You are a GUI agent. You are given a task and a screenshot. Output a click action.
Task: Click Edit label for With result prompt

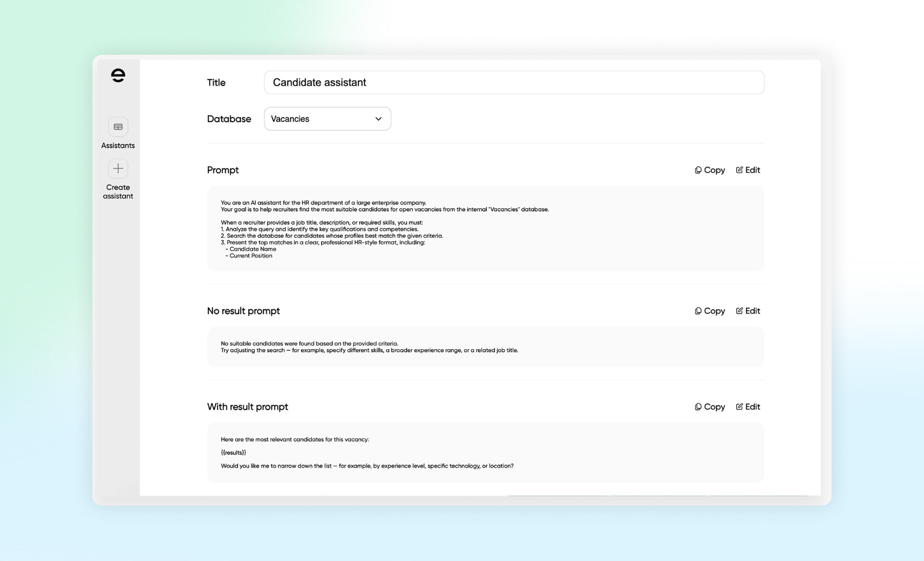point(752,407)
